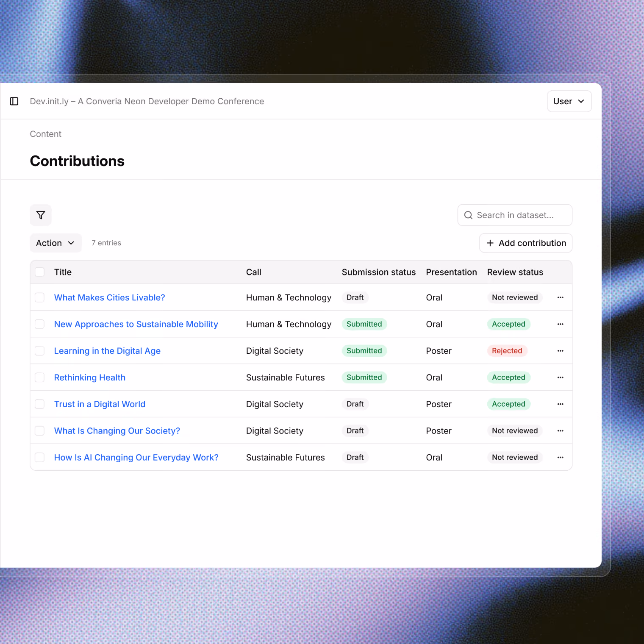Click Digital Society in Learning in Digital Age row
644x644 pixels.
(x=275, y=351)
